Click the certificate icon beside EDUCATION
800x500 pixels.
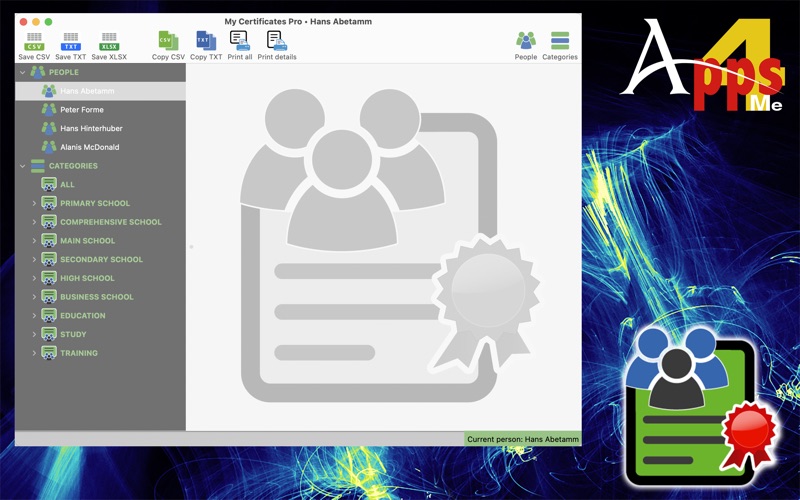coord(49,315)
